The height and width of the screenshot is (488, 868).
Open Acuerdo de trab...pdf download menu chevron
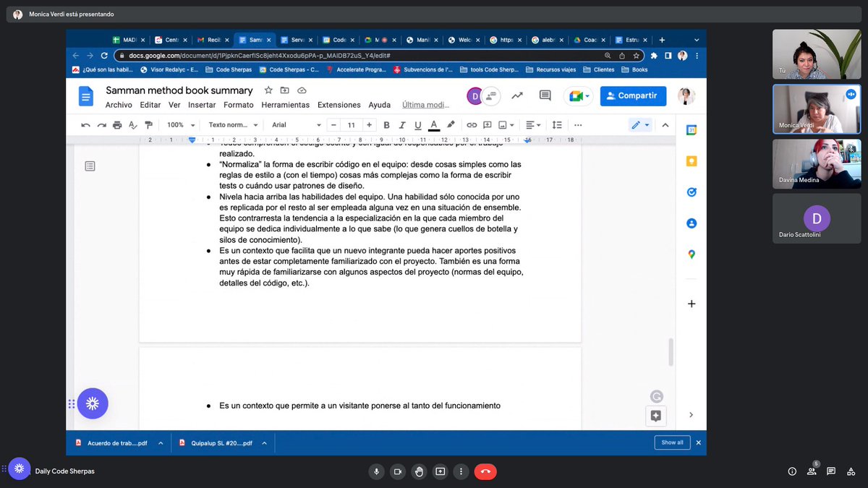(x=161, y=443)
